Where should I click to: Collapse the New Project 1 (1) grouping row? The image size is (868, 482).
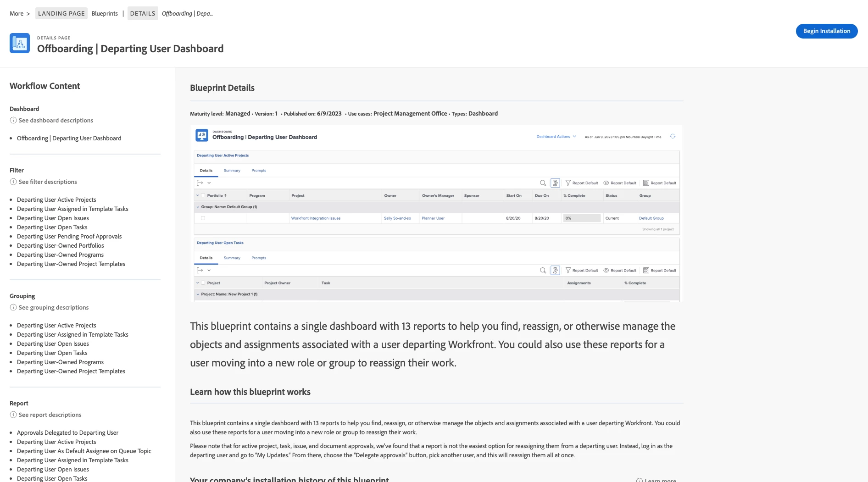[198, 294]
